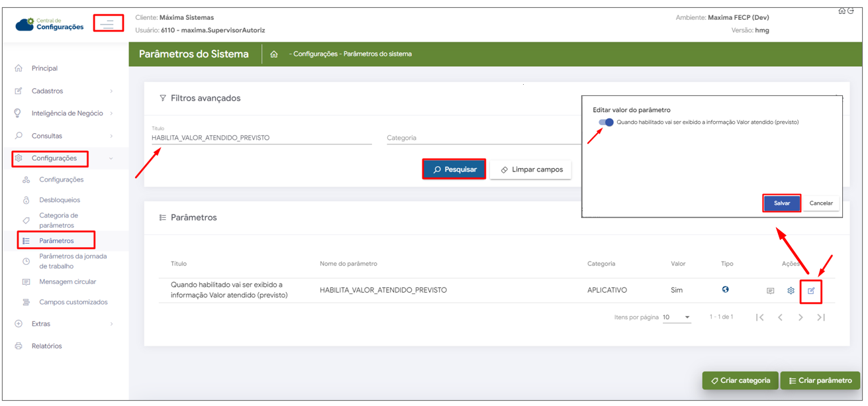Jump to last page of results

pos(821,318)
